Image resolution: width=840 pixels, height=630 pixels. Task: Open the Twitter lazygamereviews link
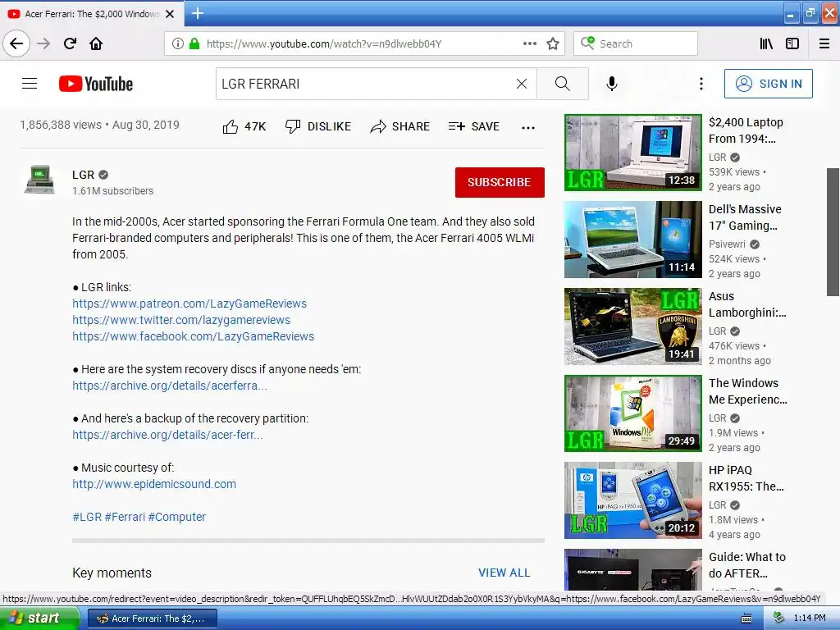click(x=181, y=321)
